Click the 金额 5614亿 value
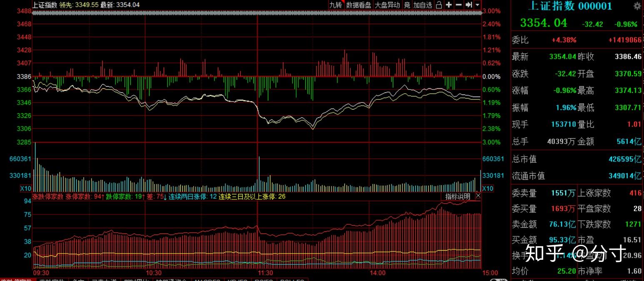The width and height of the screenshot is (644, 281). (629, 142)
